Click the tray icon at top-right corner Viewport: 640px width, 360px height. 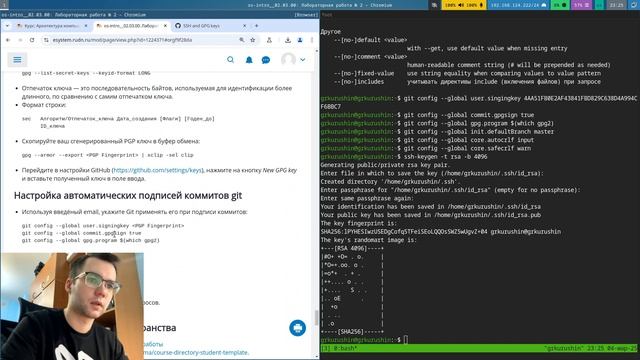[634, 5]
